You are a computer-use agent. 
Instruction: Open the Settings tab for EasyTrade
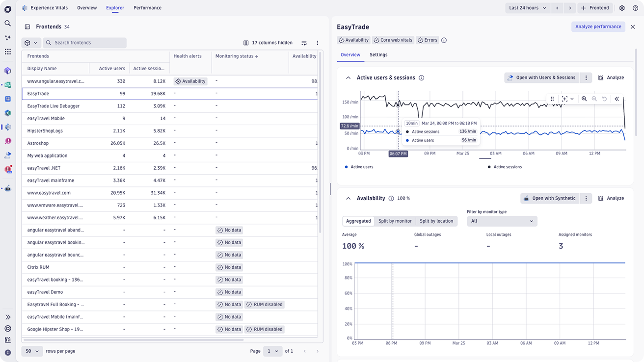[x=378, y=55]
